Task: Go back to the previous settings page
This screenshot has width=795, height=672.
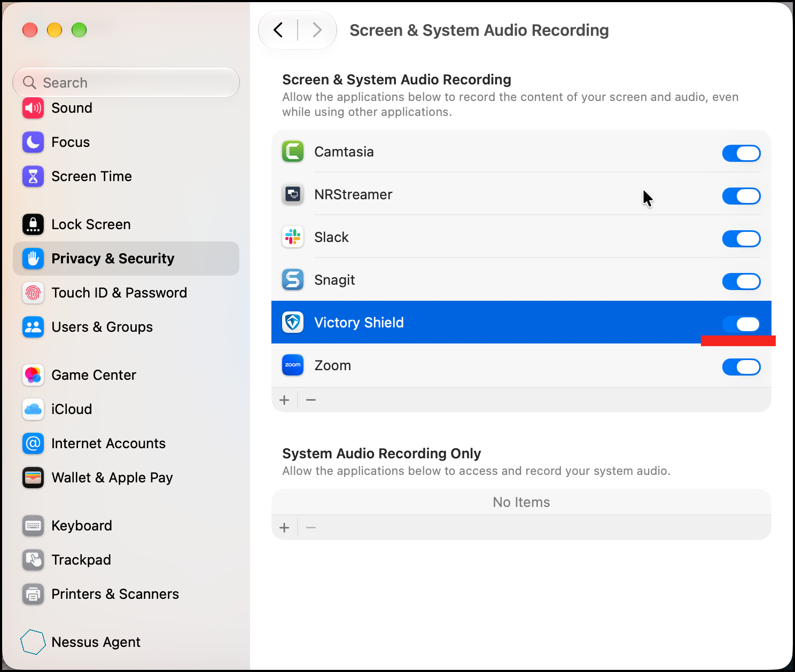Action: coord(278,30)
